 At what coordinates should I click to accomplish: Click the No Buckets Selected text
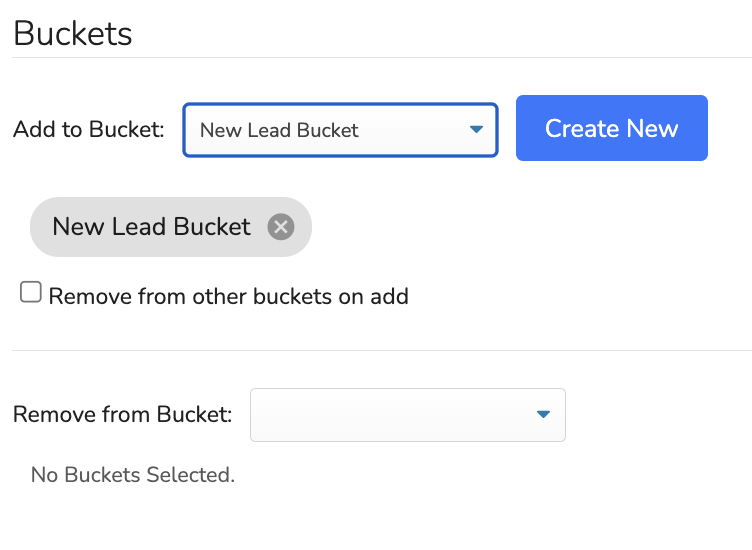coord(133,475)
